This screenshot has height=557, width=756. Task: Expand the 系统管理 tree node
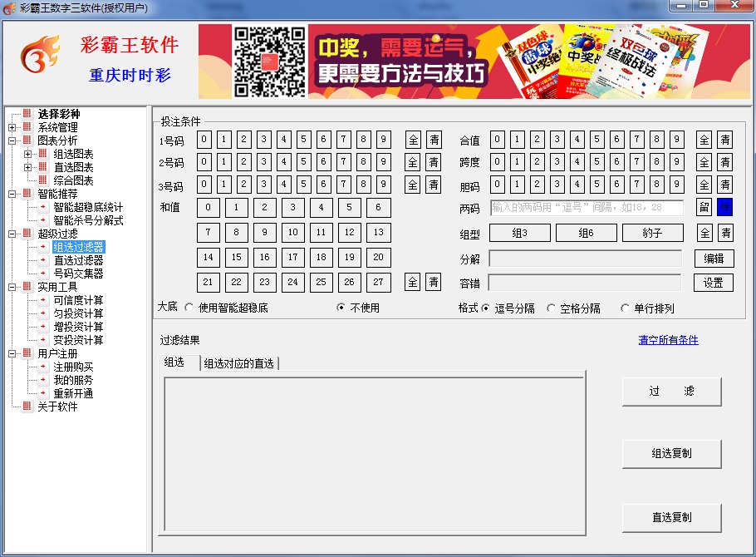point(12,127)
